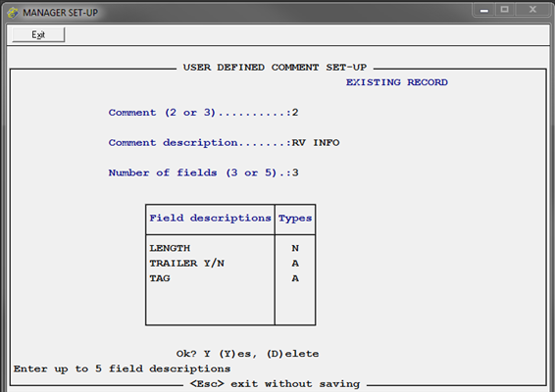Screen dimensions: 555x392
Task: Click the Types column header
Action: [x=295, y=219]
